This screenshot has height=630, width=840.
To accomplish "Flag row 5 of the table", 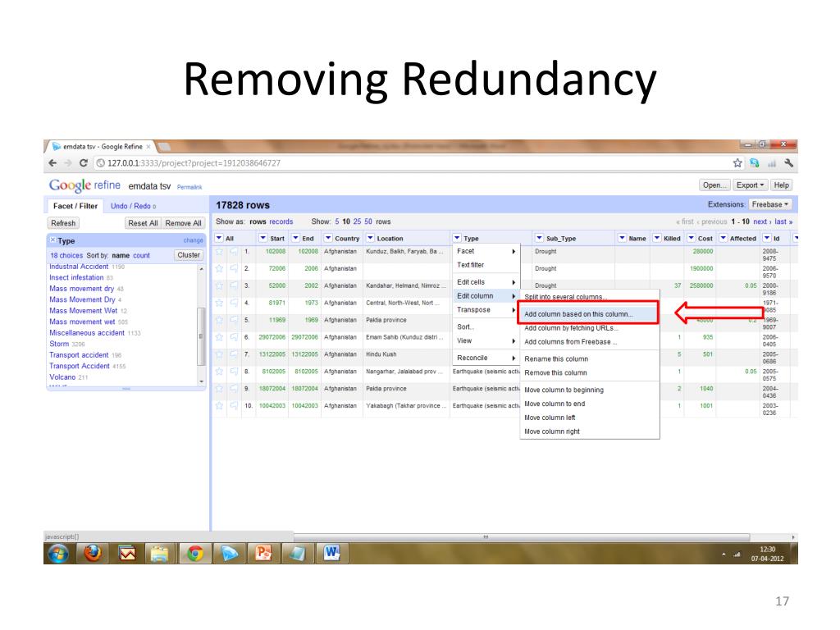I will (x=234, y=320).
